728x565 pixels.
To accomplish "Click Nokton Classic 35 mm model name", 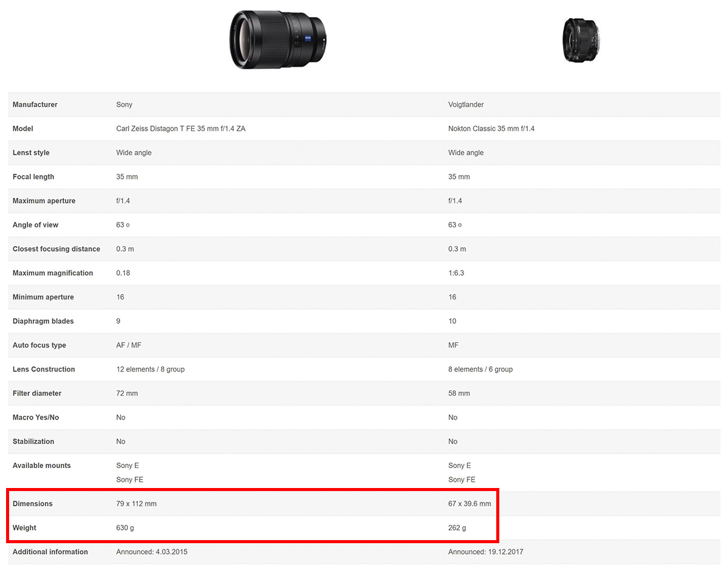I will tap(491, 129).
